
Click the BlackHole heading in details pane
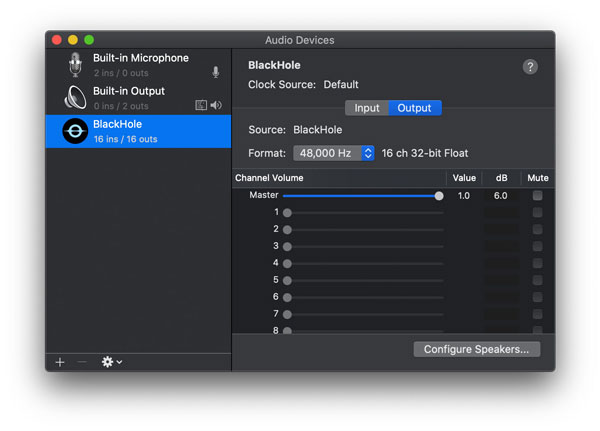(274, 65)
